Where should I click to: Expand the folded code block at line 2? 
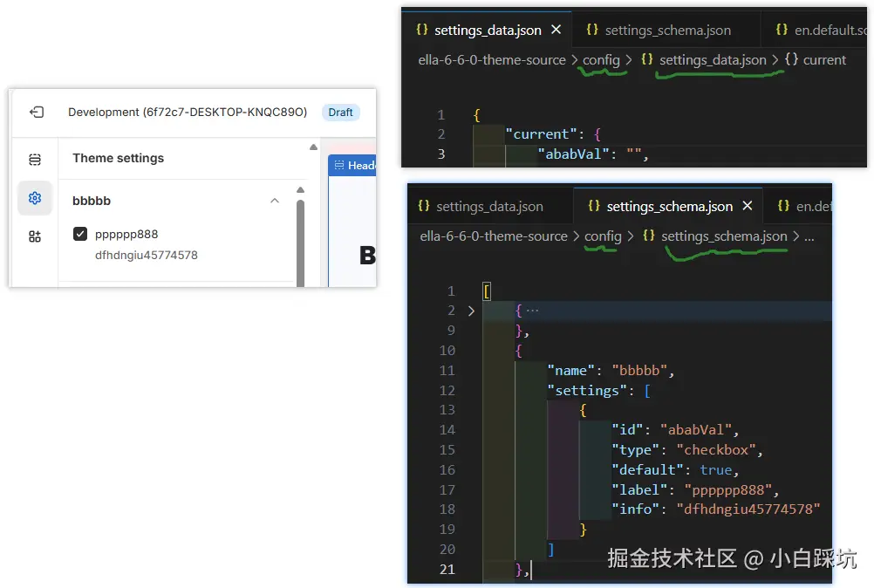[472, 311]
